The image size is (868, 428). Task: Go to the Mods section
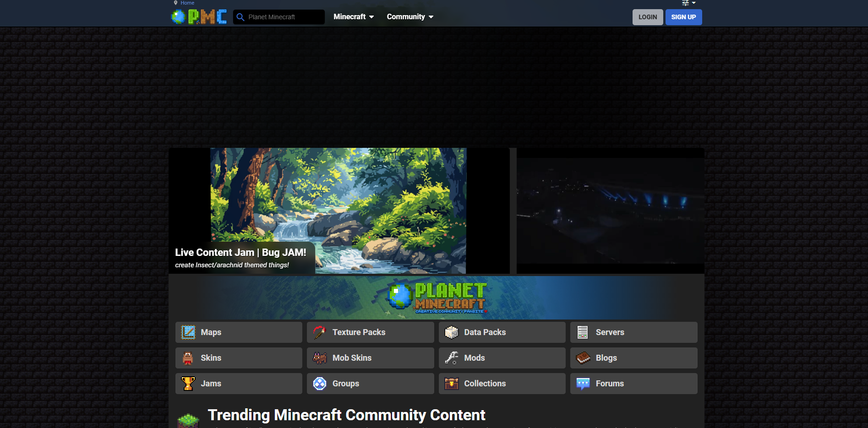click(x=502, y=358)
